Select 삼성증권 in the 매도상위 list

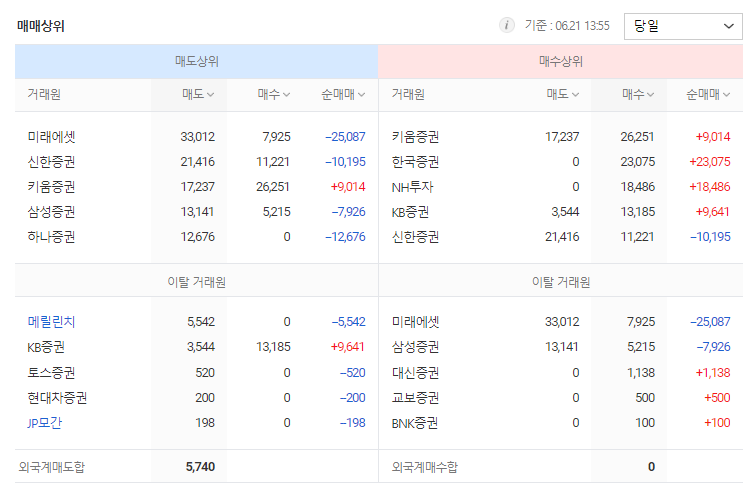(x=51, y=212)
